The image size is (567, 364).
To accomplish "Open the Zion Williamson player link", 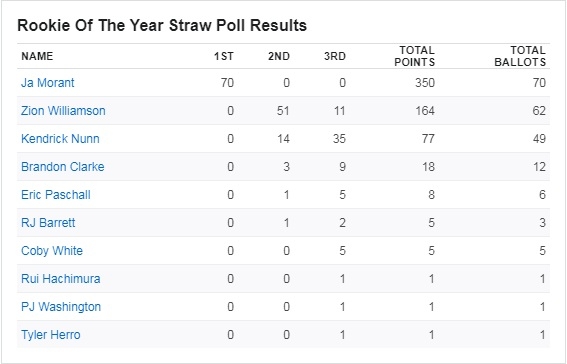I will coord(63,111).
